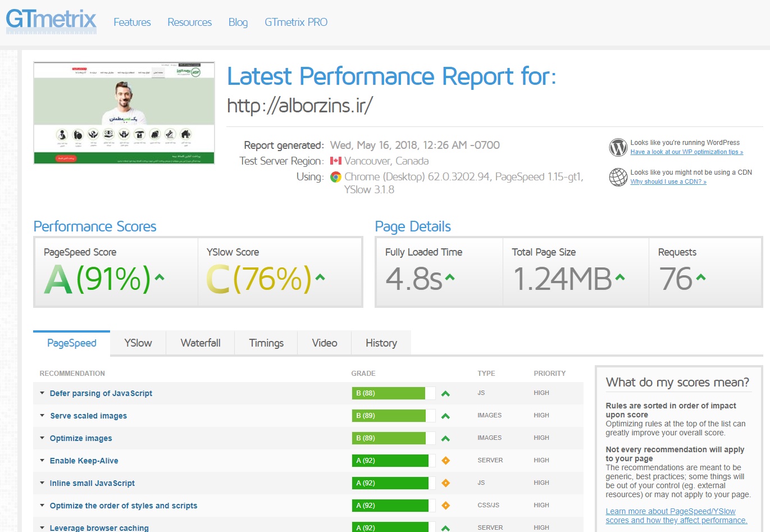The width and height of the screenshot is (770, 532).
Task: Click the http://alborzins.ir/ URL heading
Action: point(300,106)
